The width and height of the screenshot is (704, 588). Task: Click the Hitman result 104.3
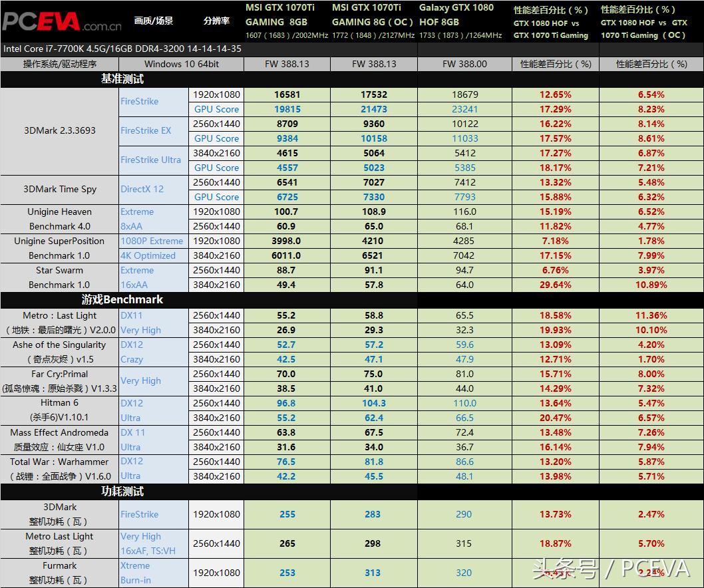(x=374, y=403)
